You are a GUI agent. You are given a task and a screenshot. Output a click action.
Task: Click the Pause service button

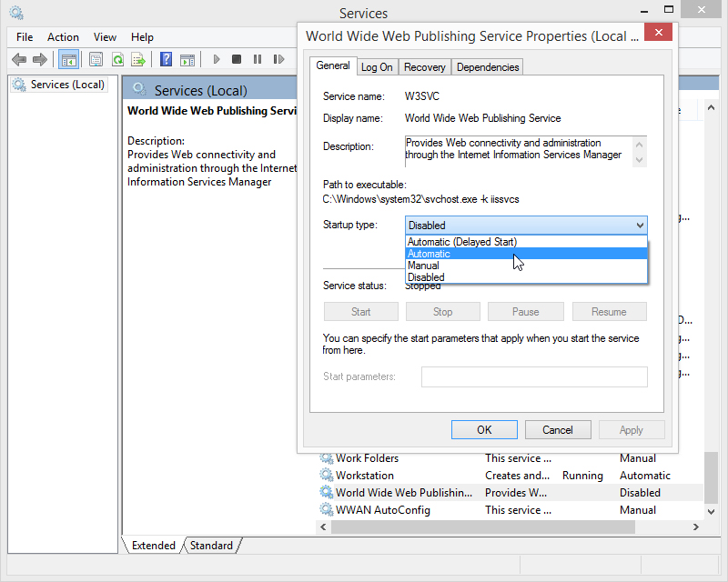pos(526,312)
